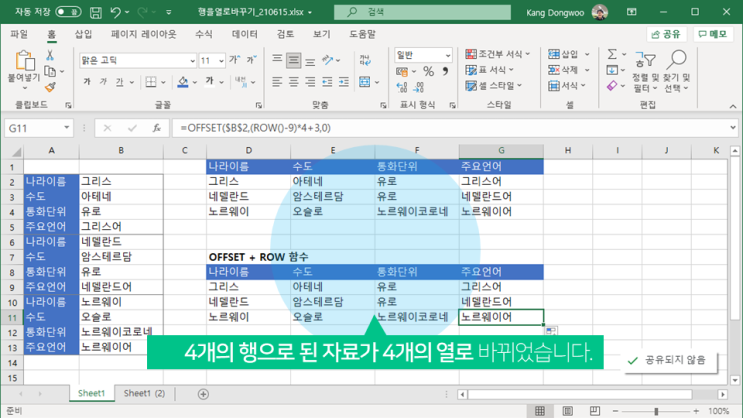
Task: Click the 공유 share button
Action: pos(666,34)
